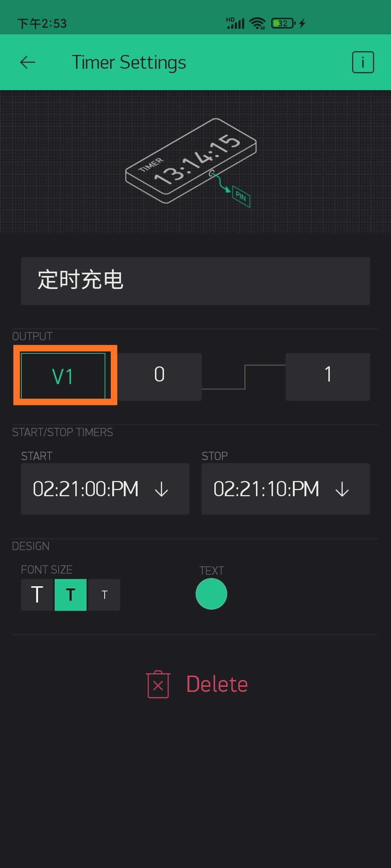Tap the battery indicator icon
This screenshot has height=868, width=391.
click(x=283, y=24)
